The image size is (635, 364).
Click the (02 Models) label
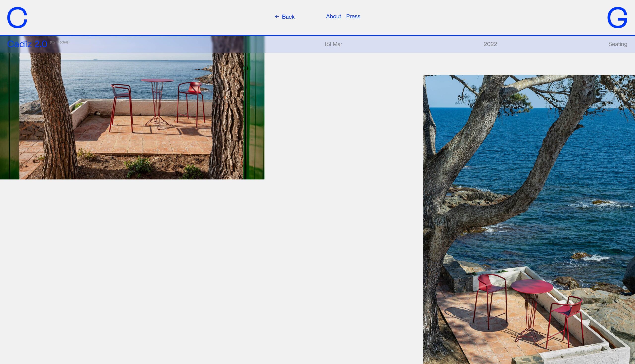coord(60,42)
